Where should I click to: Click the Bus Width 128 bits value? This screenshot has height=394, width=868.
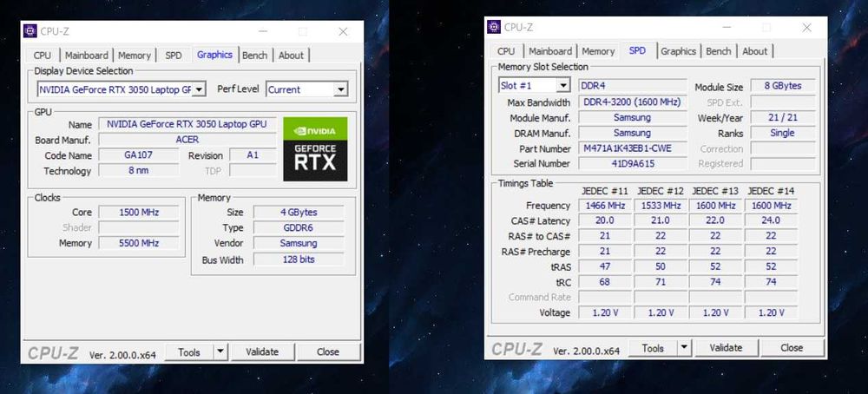point(299,259)
